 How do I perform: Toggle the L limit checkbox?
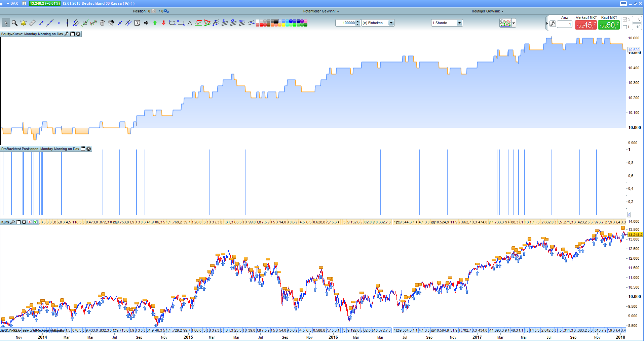coord(625,27)
